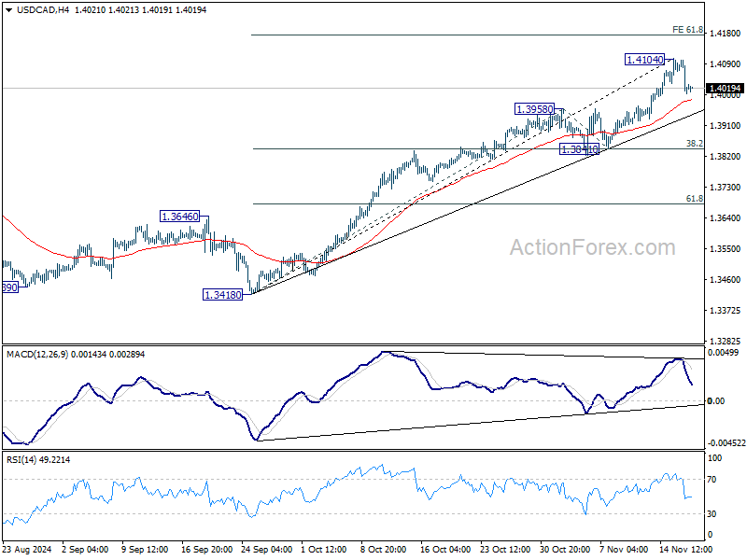Image resolution: width=747 pixels, height=560 pixels.
Task: Click the current price tag 1.40194
Action: pos(725,88)
